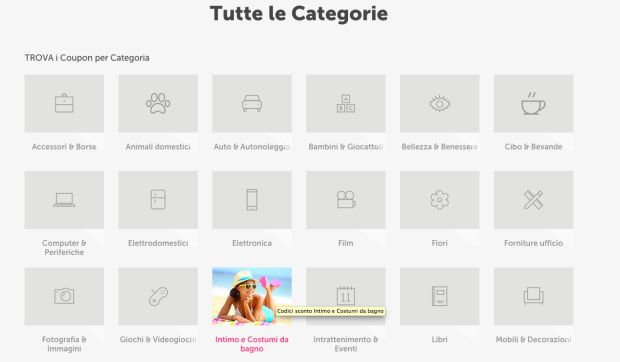Open the movie camera Film icon
Viewport: 620px width, 362px height.
point(346,200)
